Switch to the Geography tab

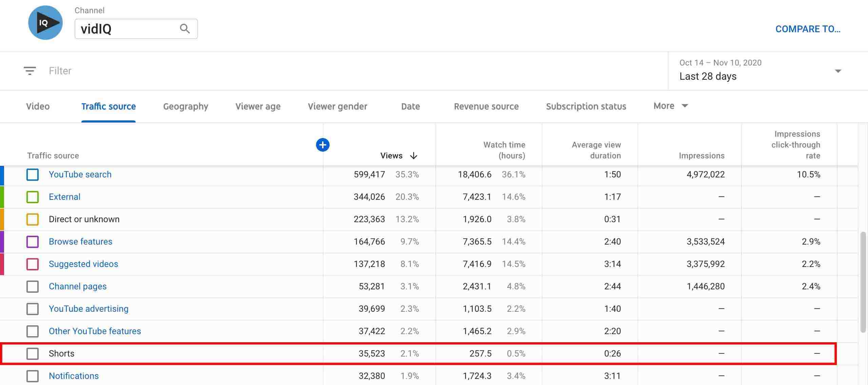(x=185, y=107)
